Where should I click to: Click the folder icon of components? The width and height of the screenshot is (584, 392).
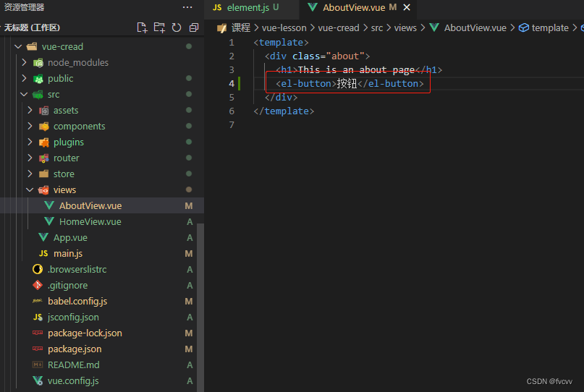coord(44,126)
